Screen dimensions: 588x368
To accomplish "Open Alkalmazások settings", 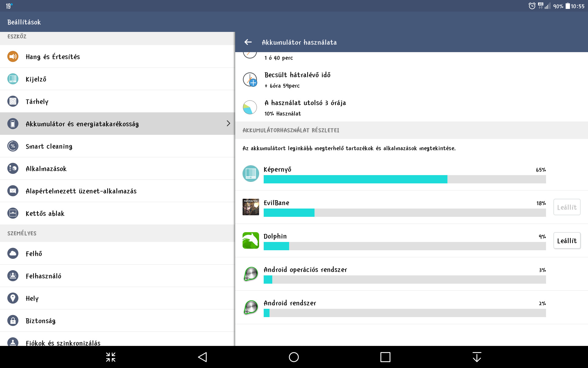I will 118,168.
